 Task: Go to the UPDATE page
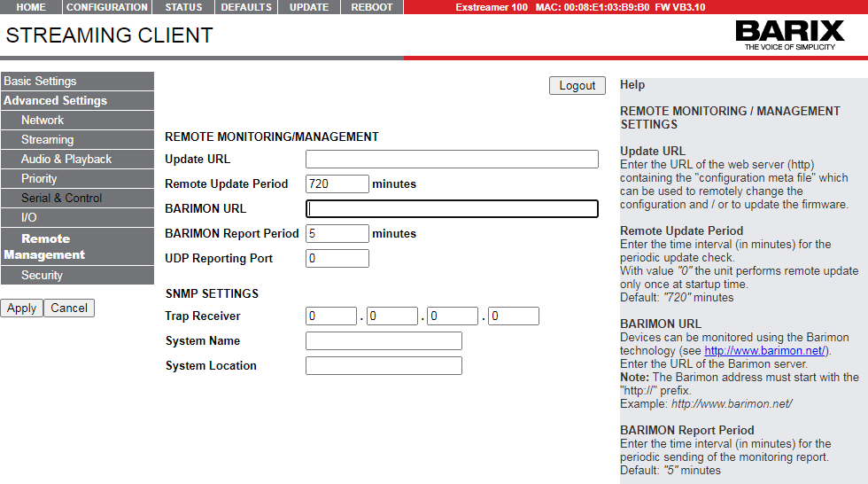coord(309,7)
